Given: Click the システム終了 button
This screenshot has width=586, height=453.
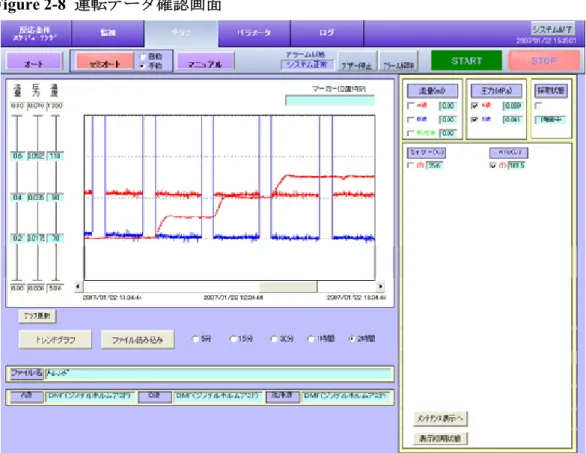Looking at the screenshot, I should tap(553, 29).
